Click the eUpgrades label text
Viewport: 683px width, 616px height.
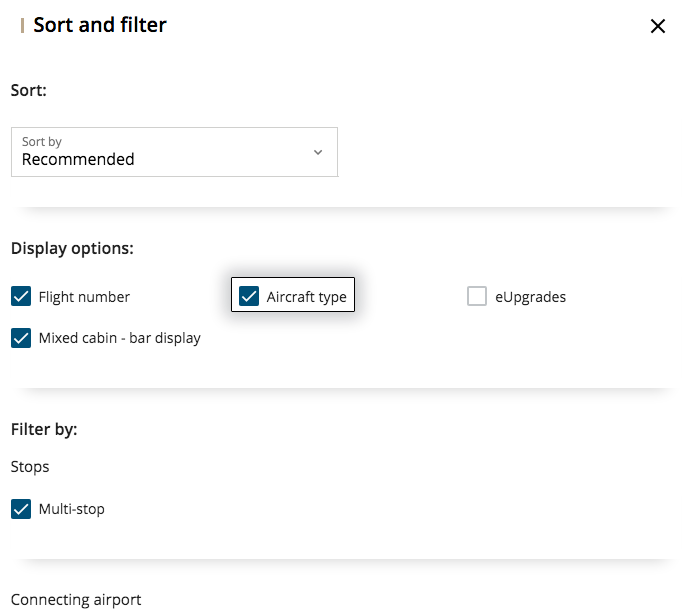pos(530,297)
